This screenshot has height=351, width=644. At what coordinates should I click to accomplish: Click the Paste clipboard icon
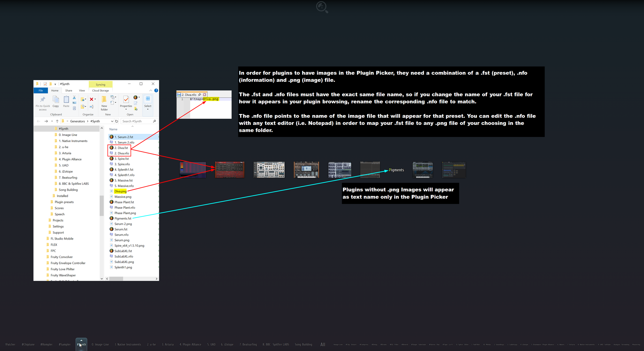click(66, 99)
